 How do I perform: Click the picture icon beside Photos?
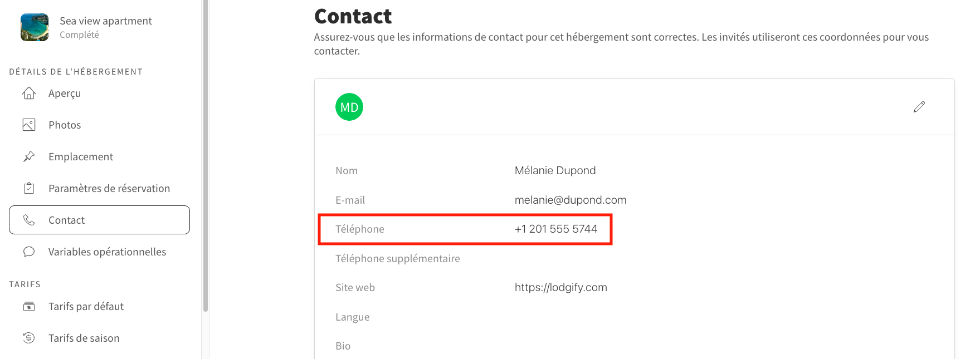point(29,125)
